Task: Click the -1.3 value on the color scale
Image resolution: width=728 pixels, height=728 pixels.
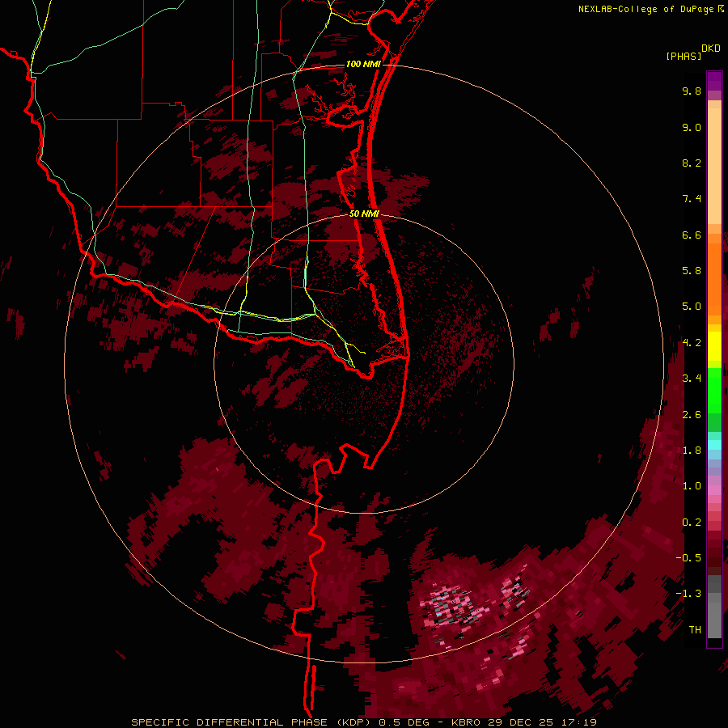Action: pos(688,594)
